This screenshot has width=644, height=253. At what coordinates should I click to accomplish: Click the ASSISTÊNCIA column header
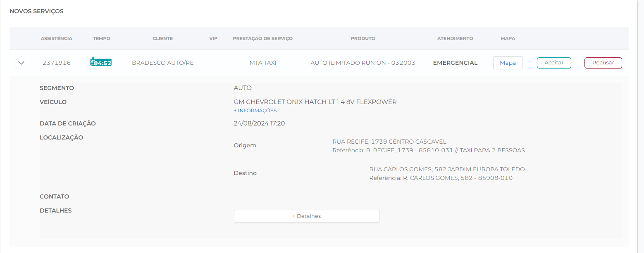tap(57, 38)
